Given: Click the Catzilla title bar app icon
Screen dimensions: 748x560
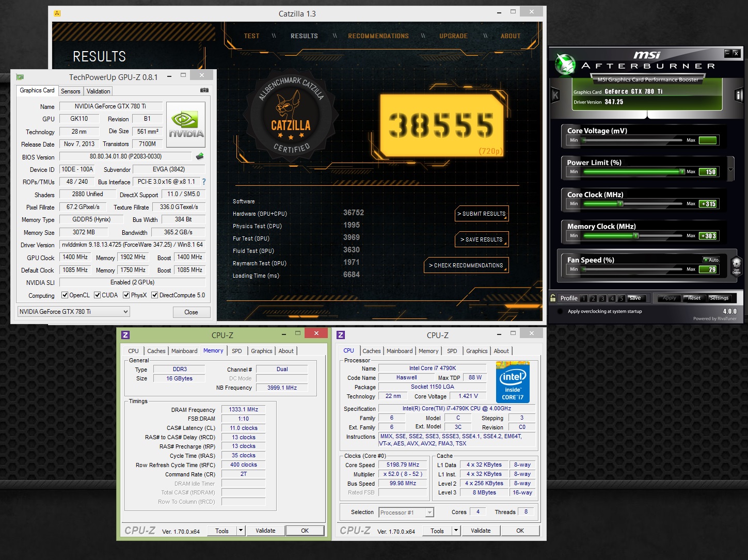Looking at the screenshot, I should coord(57,13).
